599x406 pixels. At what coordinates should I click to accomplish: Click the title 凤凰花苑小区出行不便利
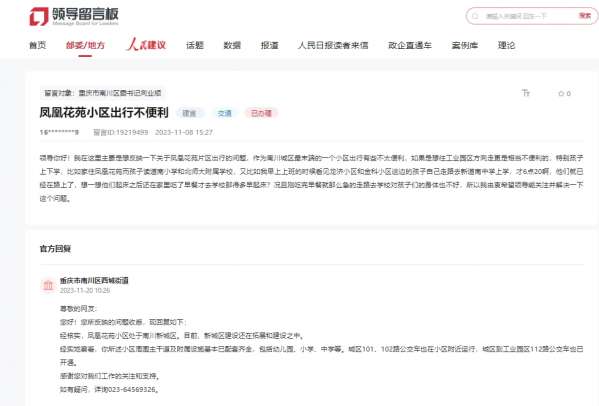(x=104, y=112)
